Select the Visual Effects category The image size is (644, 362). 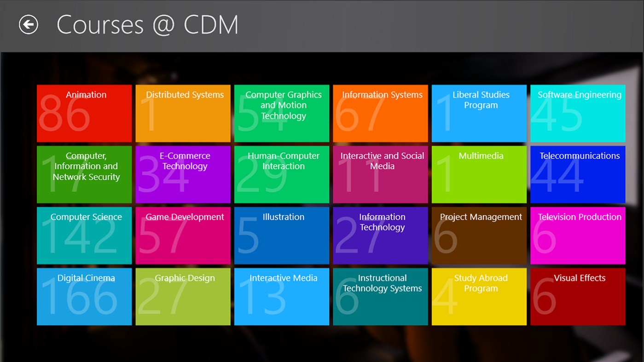[x=578, y=297]
